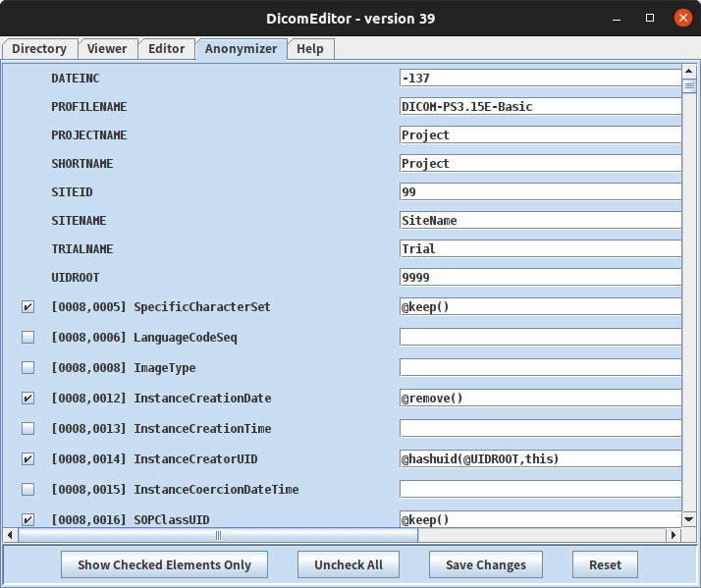Check the InstanceCoercionDateTime checkbox
701x588 pixels.
click(x=27, y=489)
